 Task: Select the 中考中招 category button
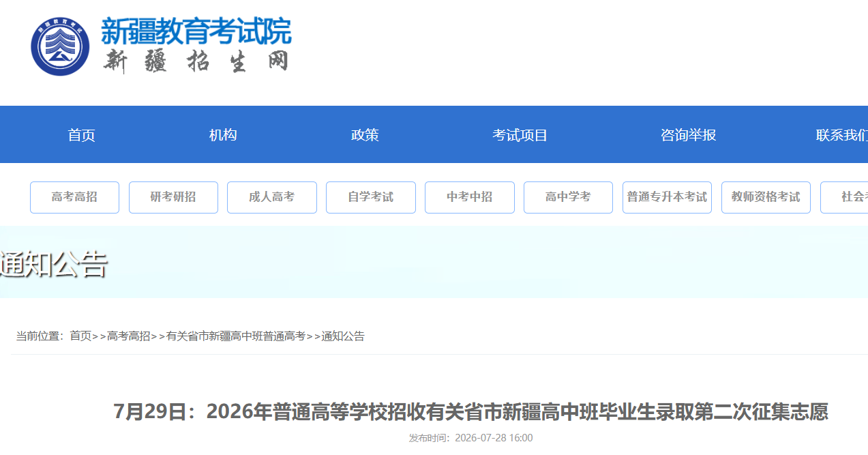pyautogui.click(x=470, y=197)
